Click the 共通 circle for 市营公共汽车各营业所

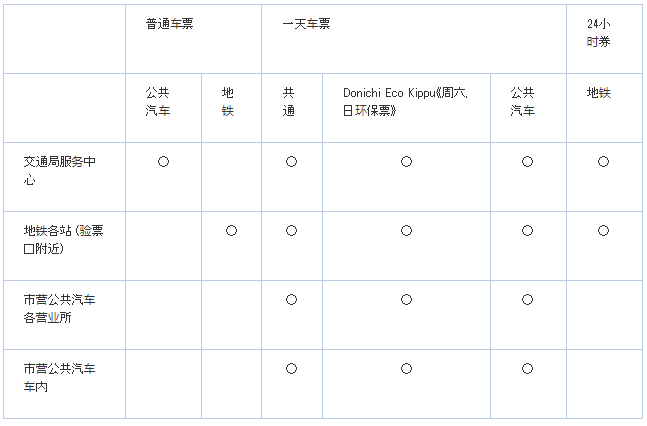(291, 299)
